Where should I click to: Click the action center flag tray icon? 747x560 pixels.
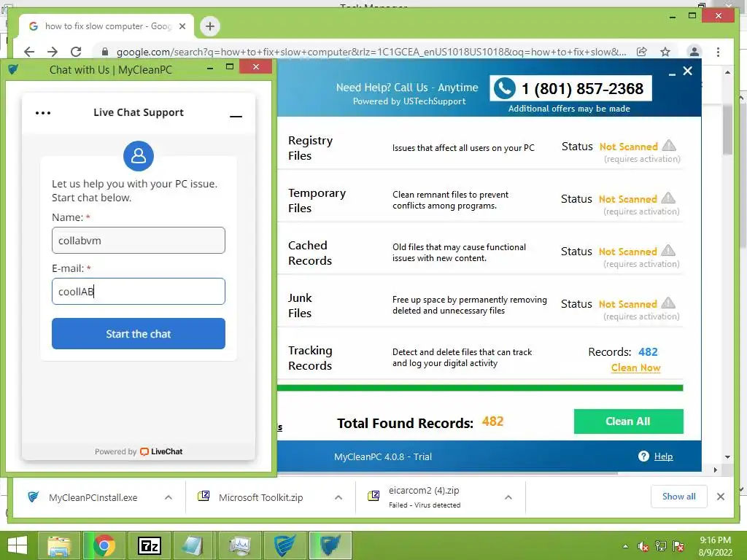point(679,546)
